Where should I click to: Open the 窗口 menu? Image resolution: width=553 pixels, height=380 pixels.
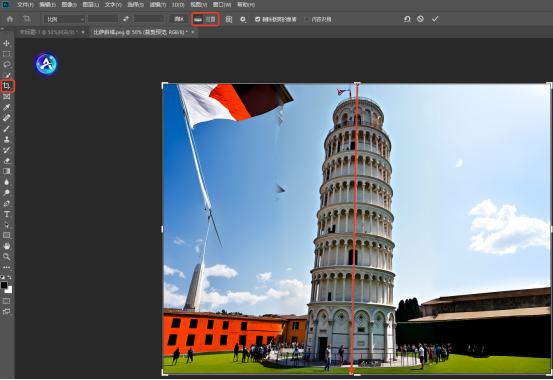(222, 5)
